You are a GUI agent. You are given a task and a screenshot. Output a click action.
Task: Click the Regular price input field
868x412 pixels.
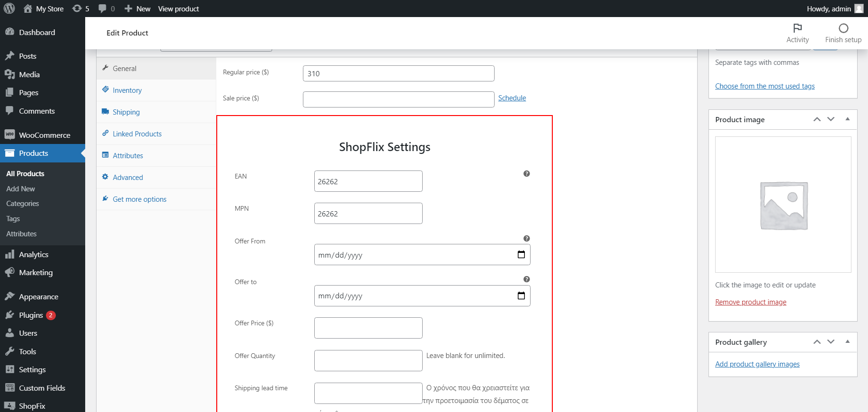tap(399, 73)
